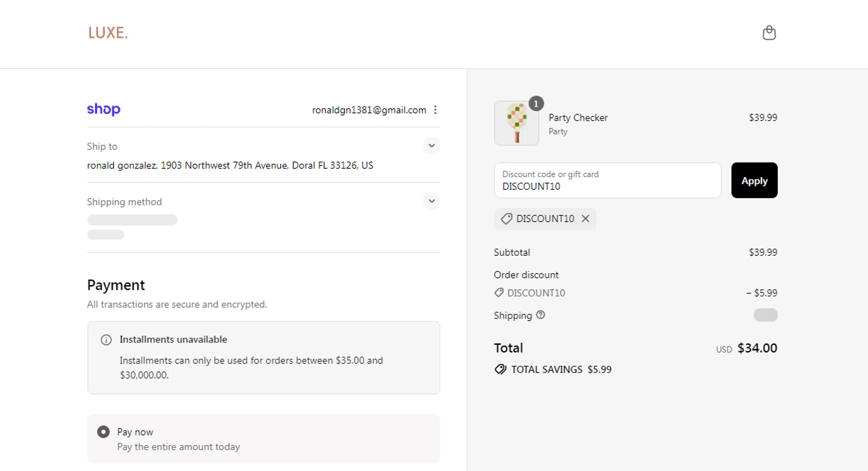Select the Pay now radio option
Screen dimensions: 868x471
(104, 432)
